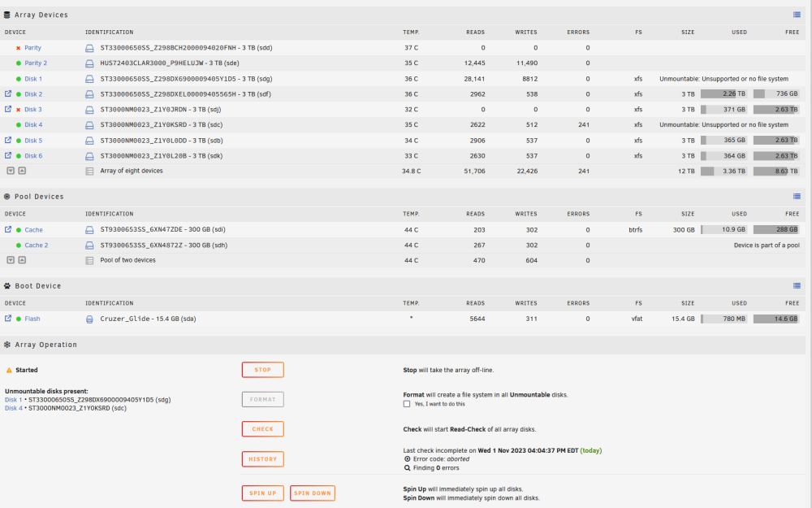
Task: Click the green status dot beside Parity 2
Action: [18, 63]
